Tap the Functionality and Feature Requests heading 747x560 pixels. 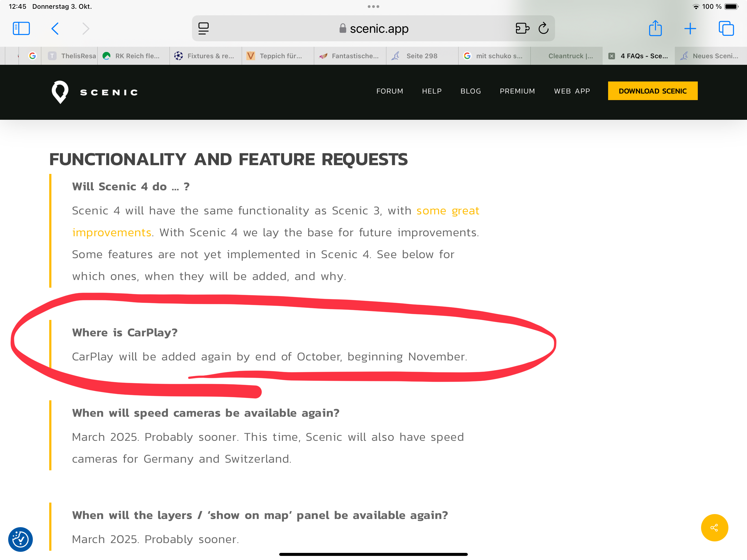tap(228, 159)
